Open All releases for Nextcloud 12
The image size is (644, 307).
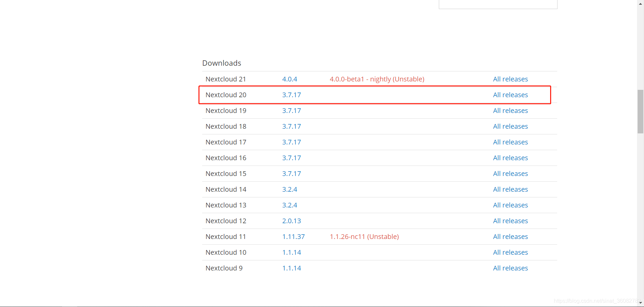pyautogui.click(x=510, y=221)
